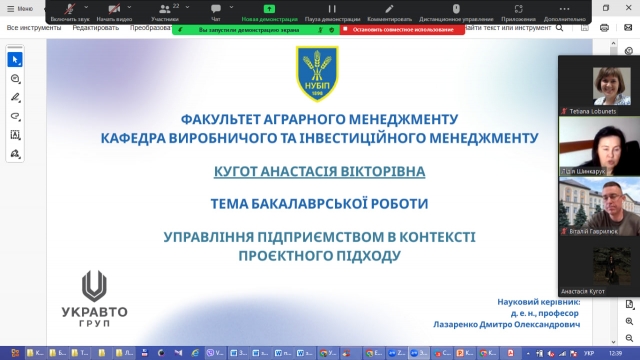The width and height of the screenshot is (640, 360).
Task: Choose the highlighter pen tool
Action: pos(15,97)
